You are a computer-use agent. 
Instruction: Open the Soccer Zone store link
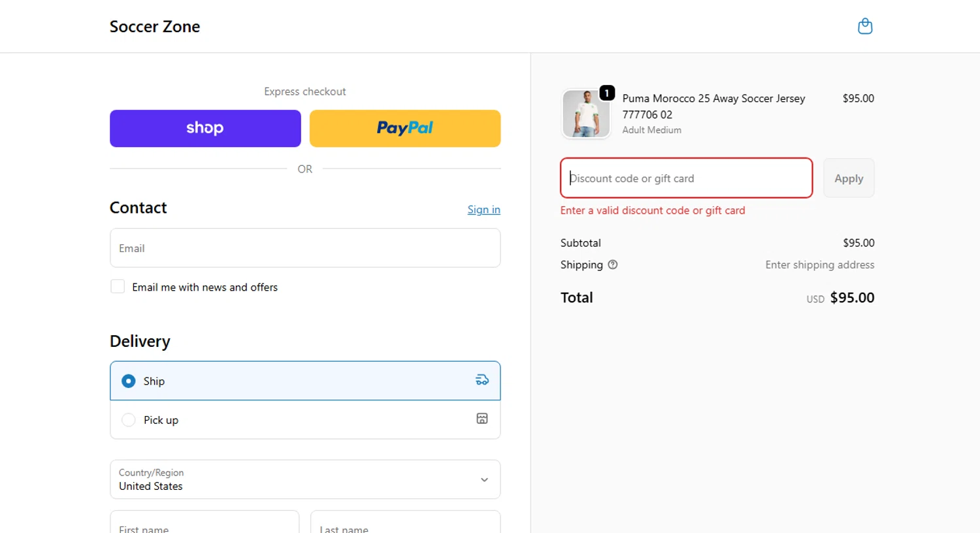(x=155, y=27)
